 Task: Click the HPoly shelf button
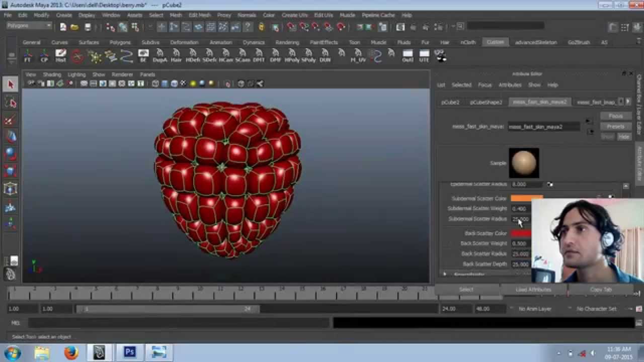pyautogui.click(x=292, y=56)
